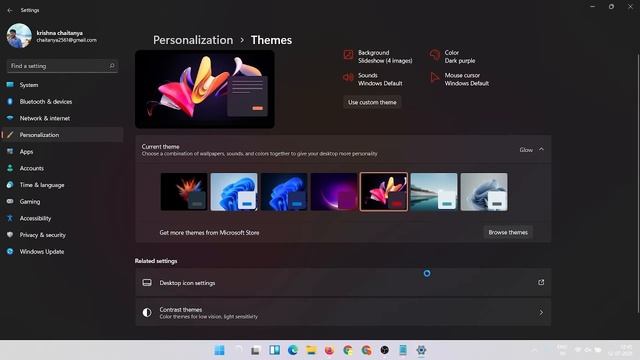Open the Accessibility settings page
The image size is (640, 360).
click(62, 218)
